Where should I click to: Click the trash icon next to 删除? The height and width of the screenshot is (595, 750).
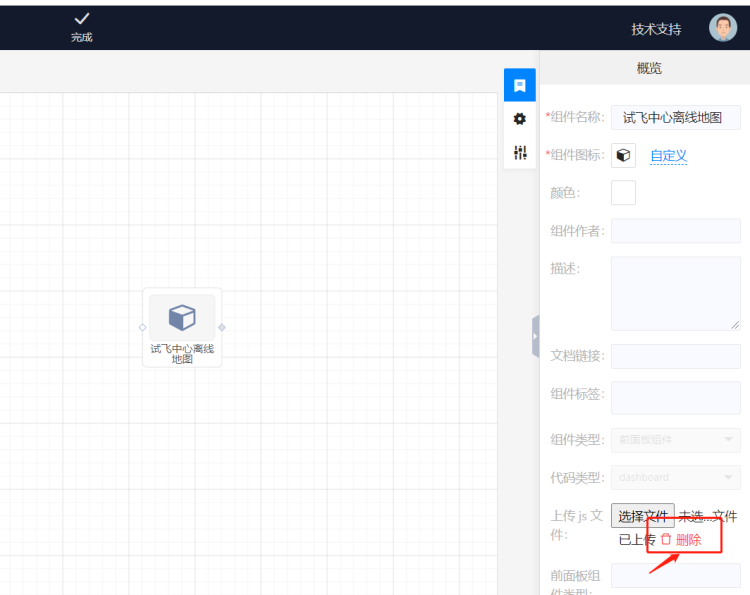[666, 540]
